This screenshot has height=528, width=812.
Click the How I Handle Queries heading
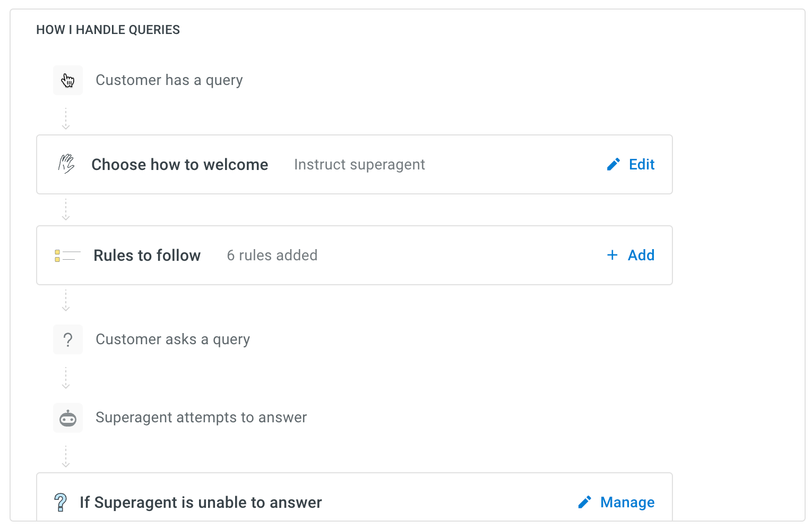click(x=108, y=30)
